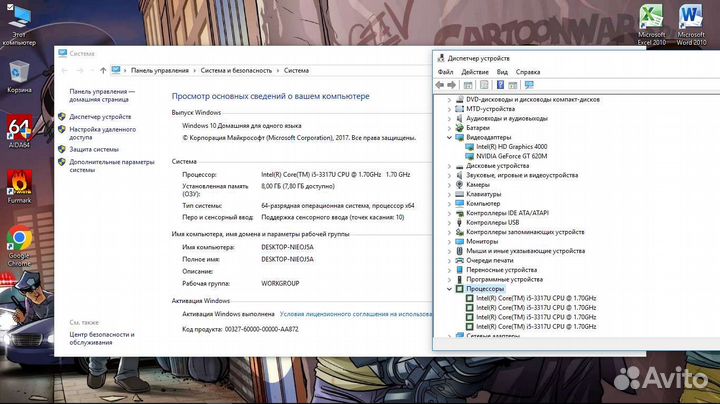720x404 pixels.
Task: Click the forward arrow in System window navigation
Action: click(x=80, y=71)
